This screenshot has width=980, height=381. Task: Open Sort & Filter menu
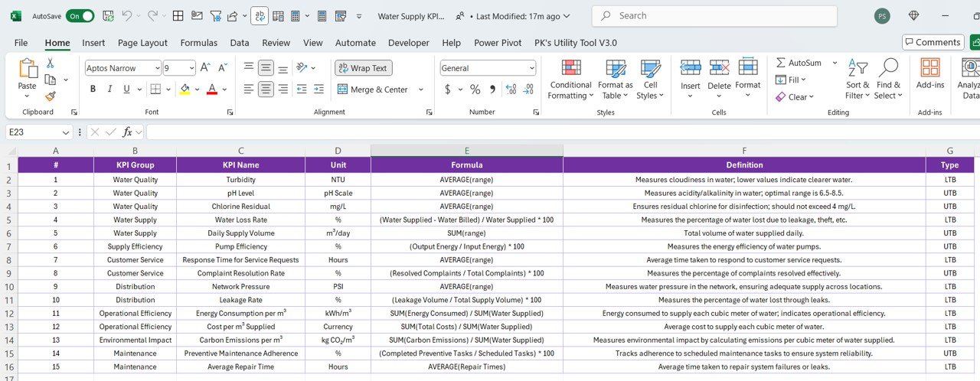pos(857,80)
